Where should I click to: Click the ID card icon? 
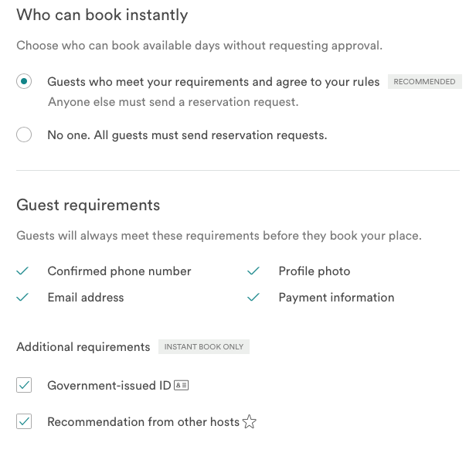182,385
